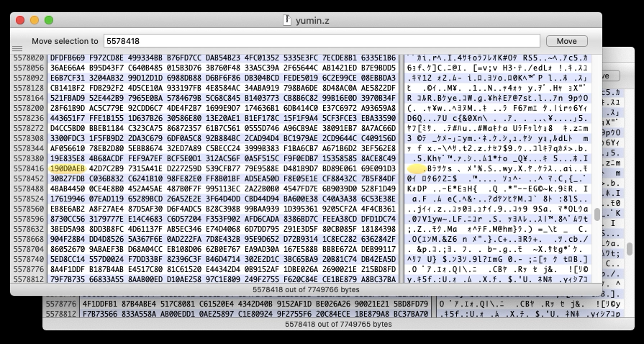Click hex bytes 4F1DDFB1 in the background window
The width and height of the screenshot is (644, 344).
100,304
